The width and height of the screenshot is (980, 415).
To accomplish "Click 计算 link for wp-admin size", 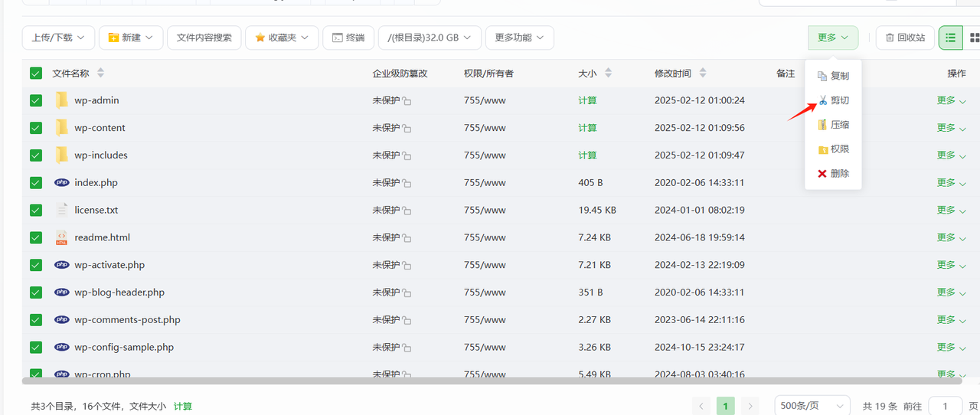I will (587, 100).
